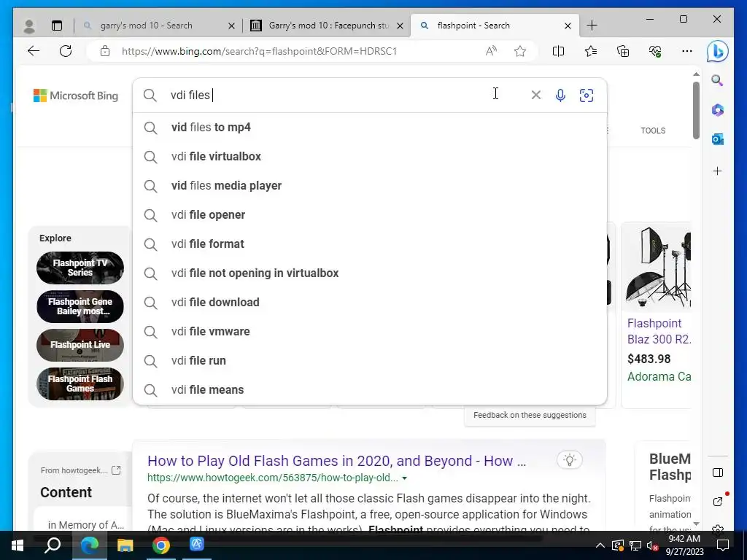Viewport: 747px width, 560px height.
Task: View site information via the lock icon
Action: [x=105, y=51]
